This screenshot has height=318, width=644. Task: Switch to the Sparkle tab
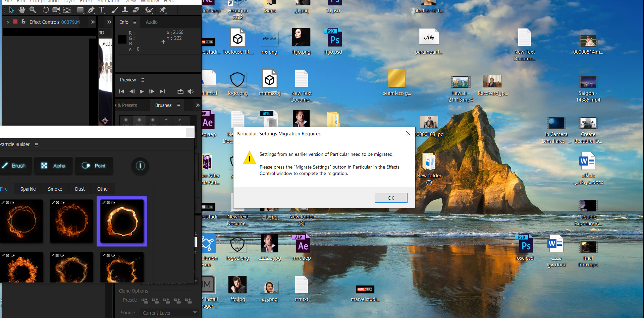pos(28,189)
